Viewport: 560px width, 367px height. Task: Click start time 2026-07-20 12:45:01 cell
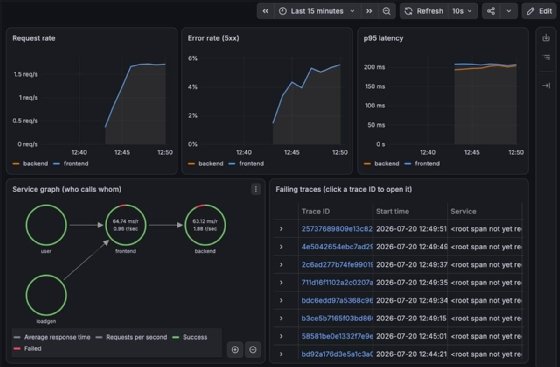tap(411, 336)
